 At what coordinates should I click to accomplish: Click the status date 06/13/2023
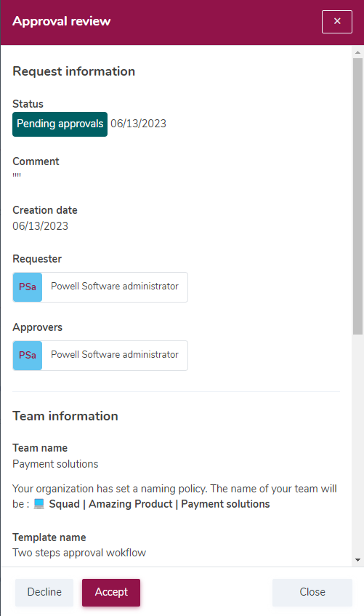138,124
